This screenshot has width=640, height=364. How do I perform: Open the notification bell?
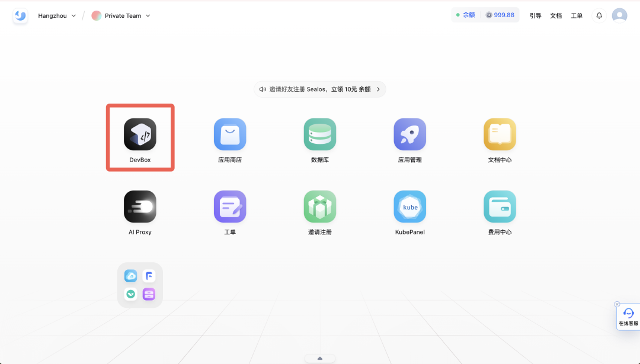[599, 15]
